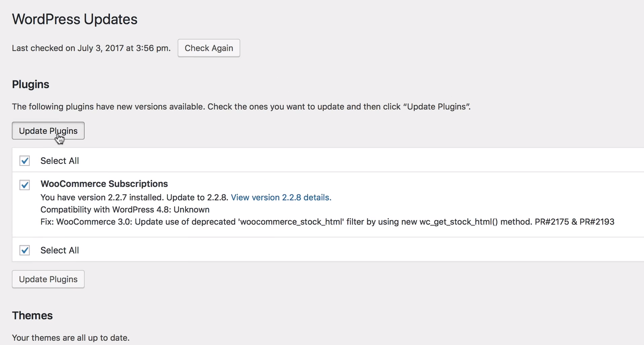Toggle the WooCommerce Subscriptions checkbox
Screen dimensions: 644x345
click(x=25, y=185)
